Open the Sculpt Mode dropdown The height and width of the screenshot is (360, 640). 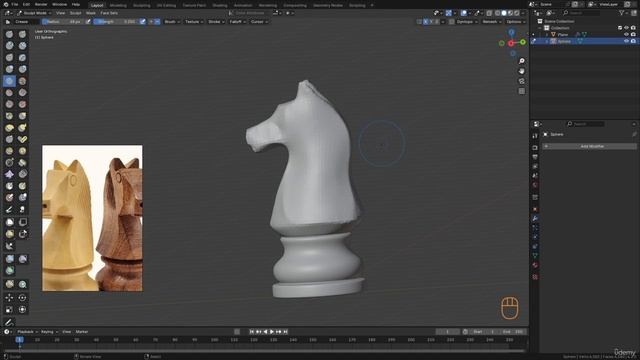click(34, 13)
